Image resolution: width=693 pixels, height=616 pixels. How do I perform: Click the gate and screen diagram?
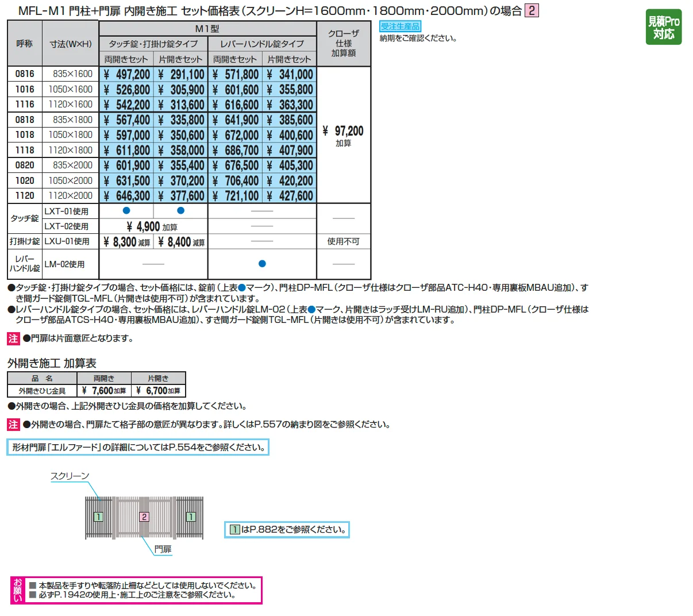pyautogui.click(x=144, y=517)
